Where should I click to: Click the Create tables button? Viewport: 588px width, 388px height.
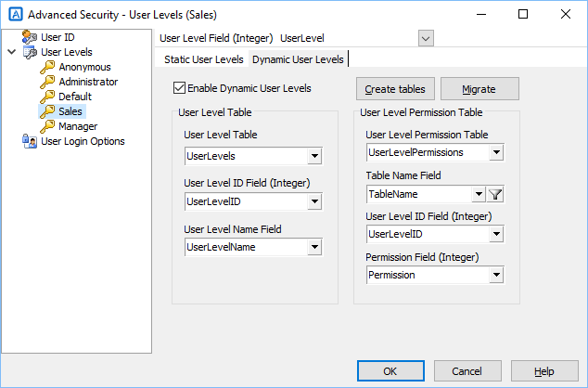pyautogui.click(x=395, y=89)
